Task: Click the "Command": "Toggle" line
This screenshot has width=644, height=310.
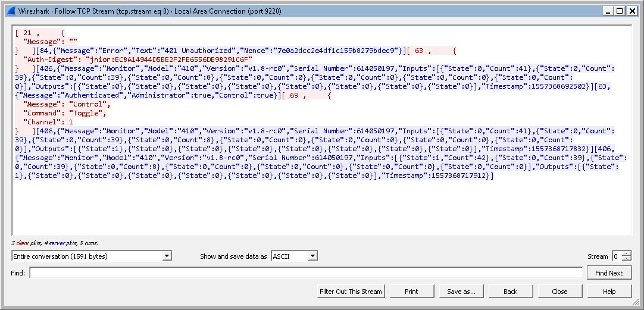Action: (65, 113)
